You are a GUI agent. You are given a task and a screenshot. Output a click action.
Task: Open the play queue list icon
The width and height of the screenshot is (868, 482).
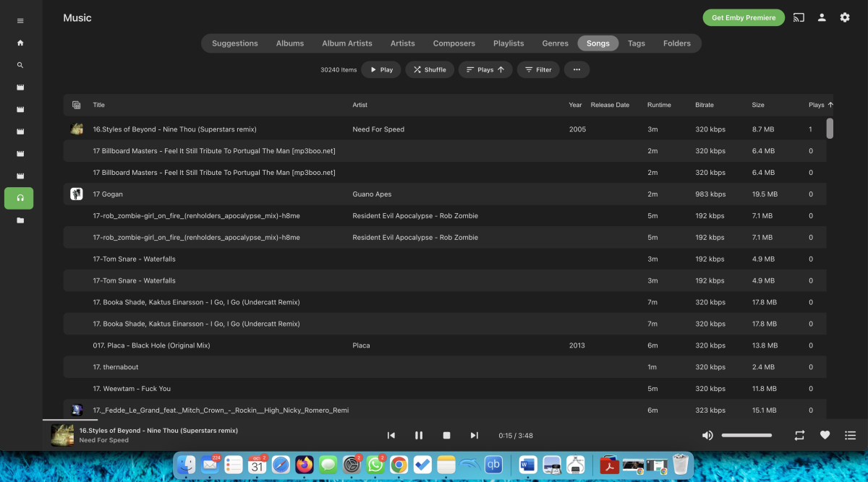coord(851,435)
